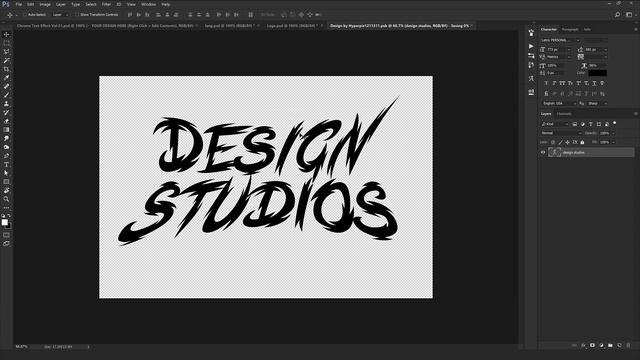The height and width of the screenshot is (360, 640).
Task: Toggle Underline in Character panel
Action: [594, 83]
